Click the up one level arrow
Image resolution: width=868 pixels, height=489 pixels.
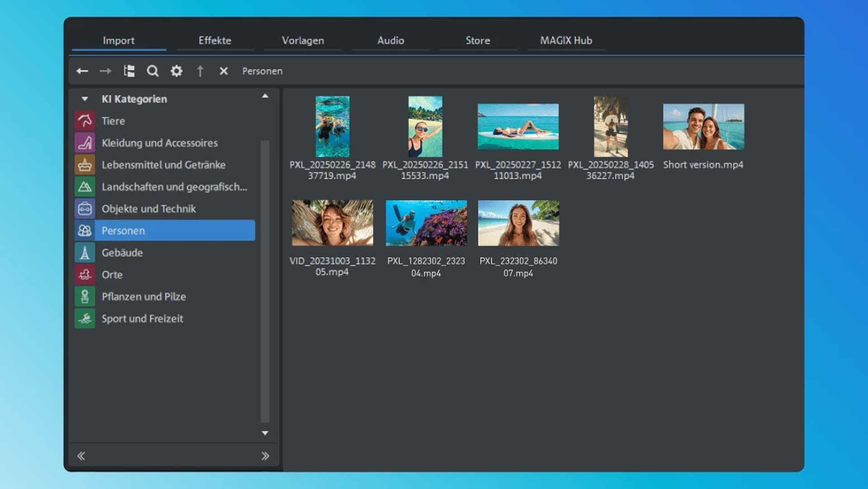[200, 71]
